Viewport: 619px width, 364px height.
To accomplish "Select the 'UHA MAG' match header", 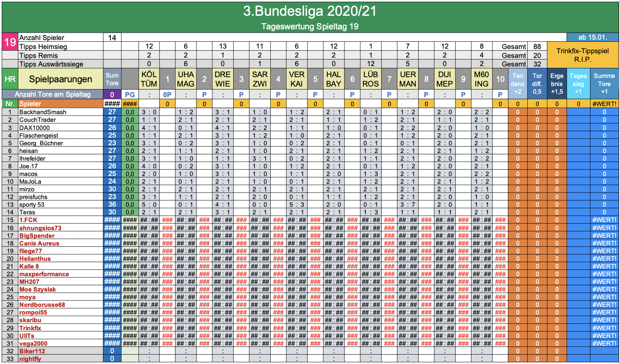I will tap(186, 79).
